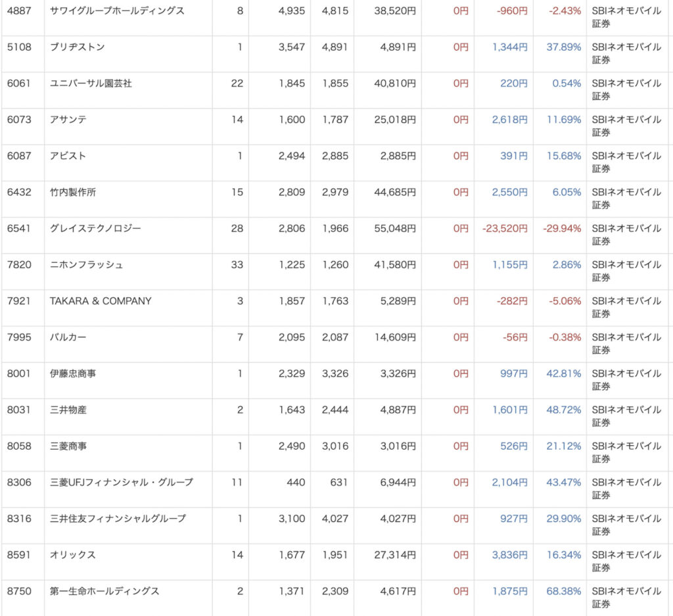Click stock code 6087
Screen dimensions: 673x616
19,156
